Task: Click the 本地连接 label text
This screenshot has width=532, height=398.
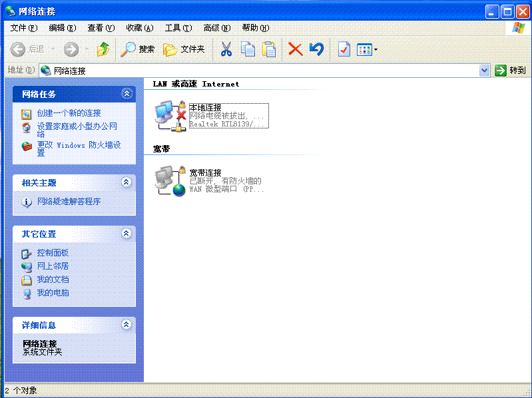Action: [205, 108]
